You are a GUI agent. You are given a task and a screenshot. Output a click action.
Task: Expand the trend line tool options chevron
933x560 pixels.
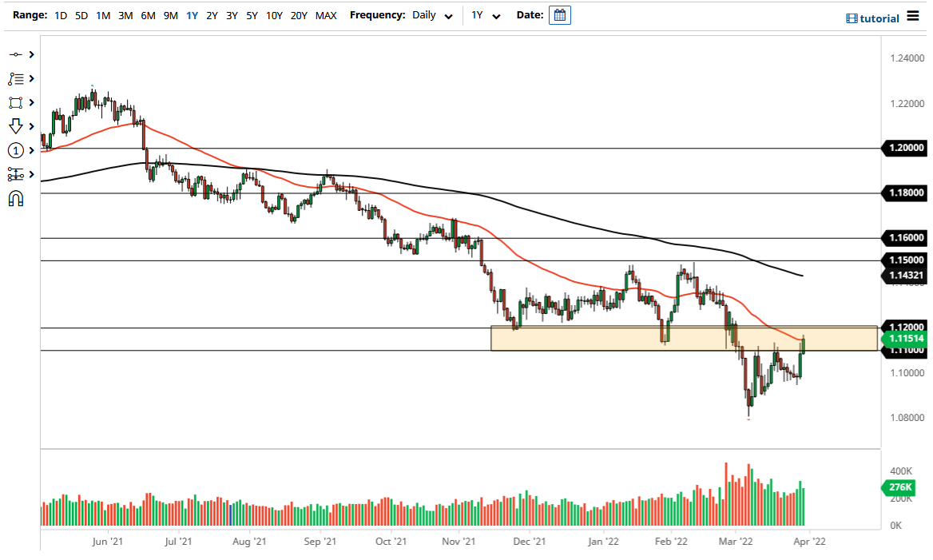(x=33, y=54)
